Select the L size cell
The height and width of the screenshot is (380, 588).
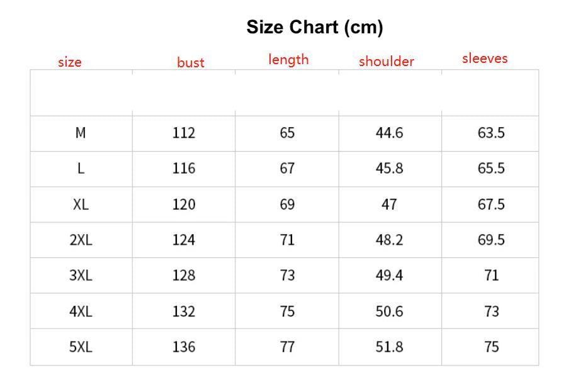point(81,169)
